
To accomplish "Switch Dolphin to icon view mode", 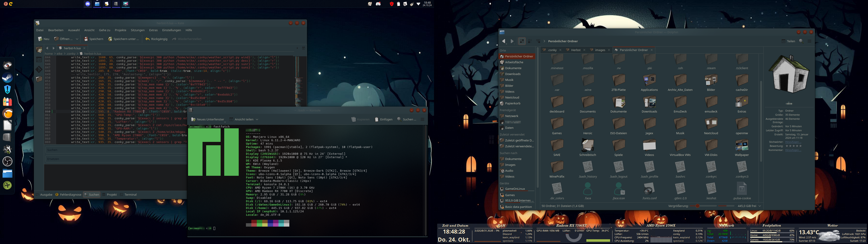I will tap(522, 41).
